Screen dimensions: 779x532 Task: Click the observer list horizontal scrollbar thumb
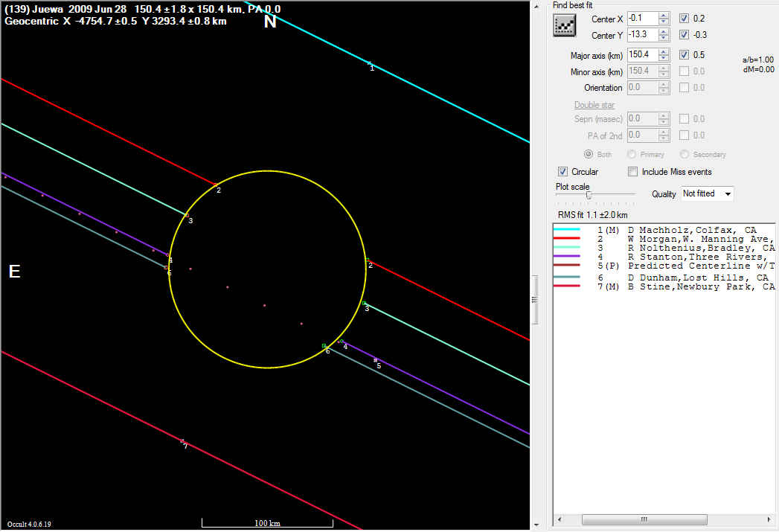[x=644, y=519]
